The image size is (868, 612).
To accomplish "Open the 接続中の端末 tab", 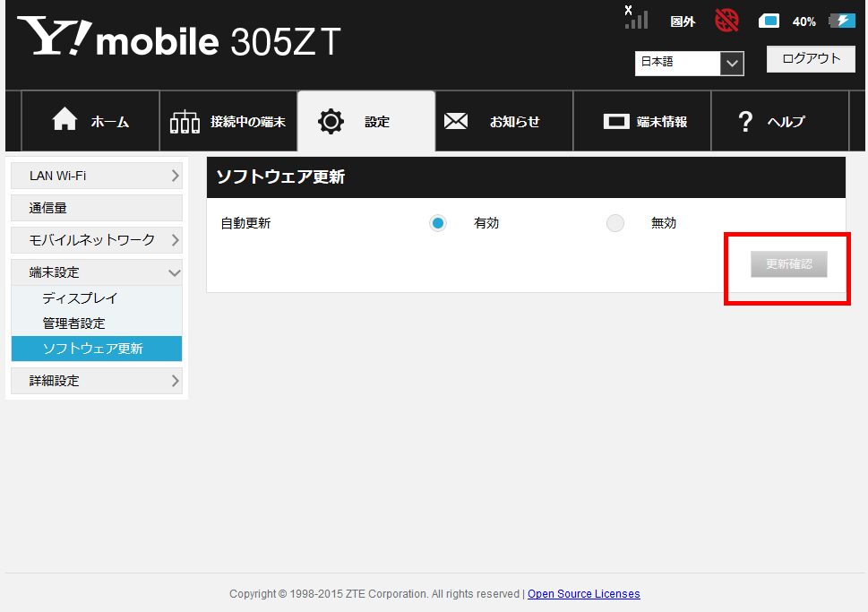I will pyautogui.click(x=228, y=121).
